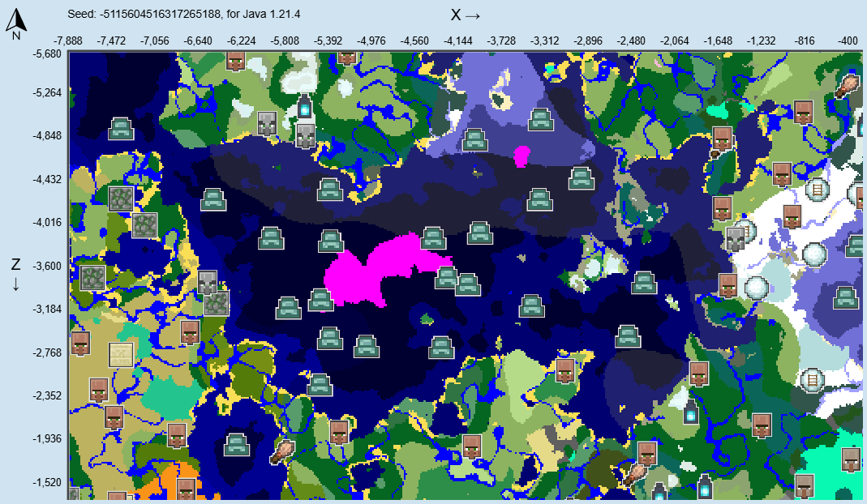Click the X-axis label -400
867x504 pixels.
coord(848,41)
